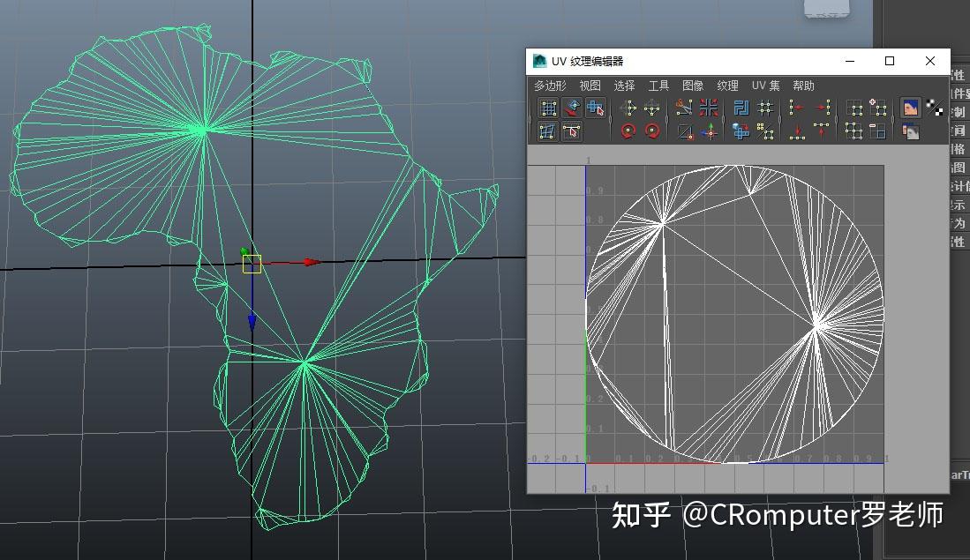Open the UV 集 menu dropdown
The image size is (970, 560).
(x=764, y=86)
